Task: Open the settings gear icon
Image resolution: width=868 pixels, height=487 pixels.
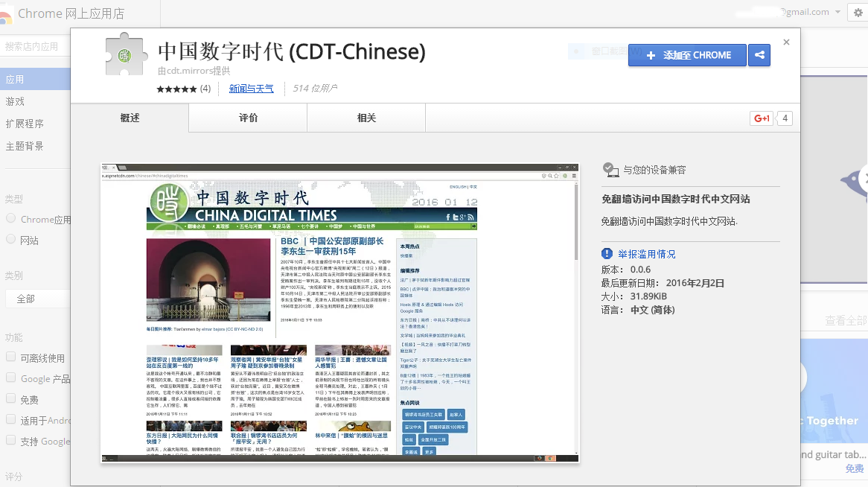Action: pyautogui.click(x=858, y=12)
